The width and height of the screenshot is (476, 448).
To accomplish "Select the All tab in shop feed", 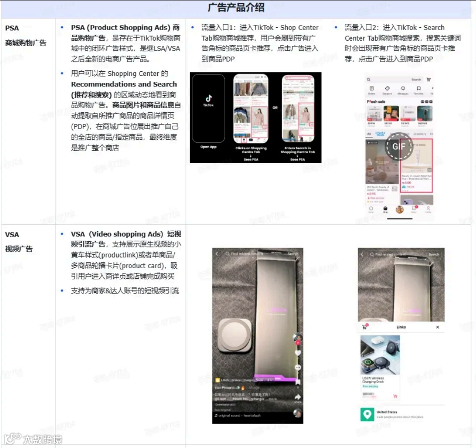I will (x=369, y=134).
